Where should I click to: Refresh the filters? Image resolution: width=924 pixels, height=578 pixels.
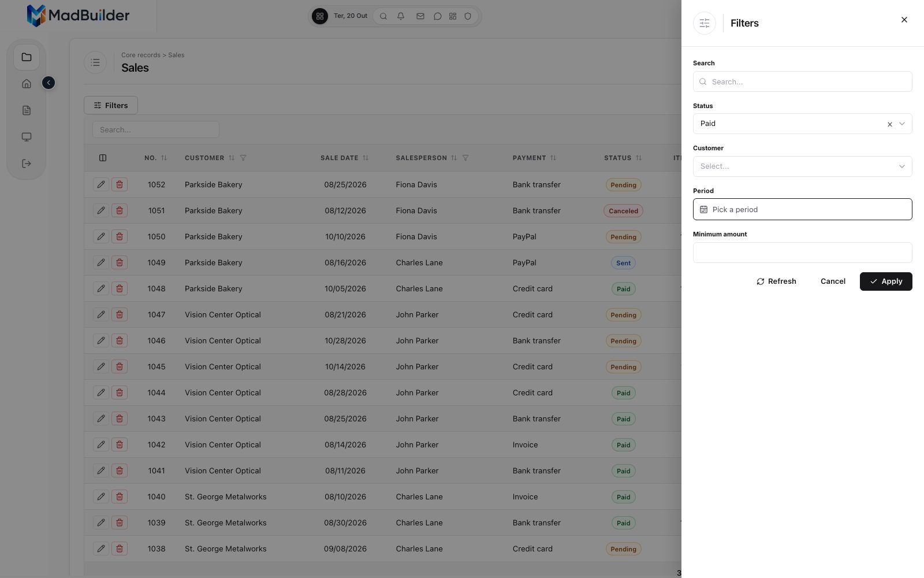776,281
